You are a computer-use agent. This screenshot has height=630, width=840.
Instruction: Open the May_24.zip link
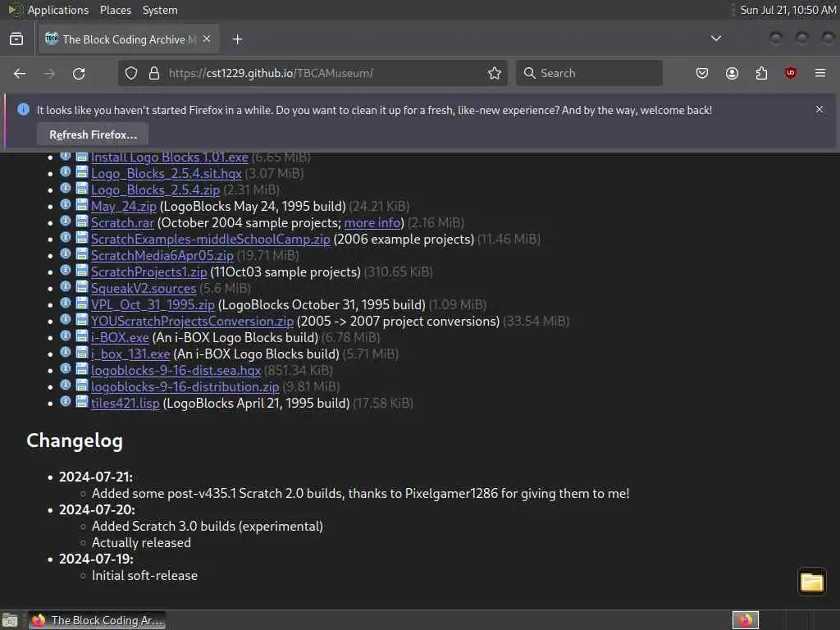124,206
